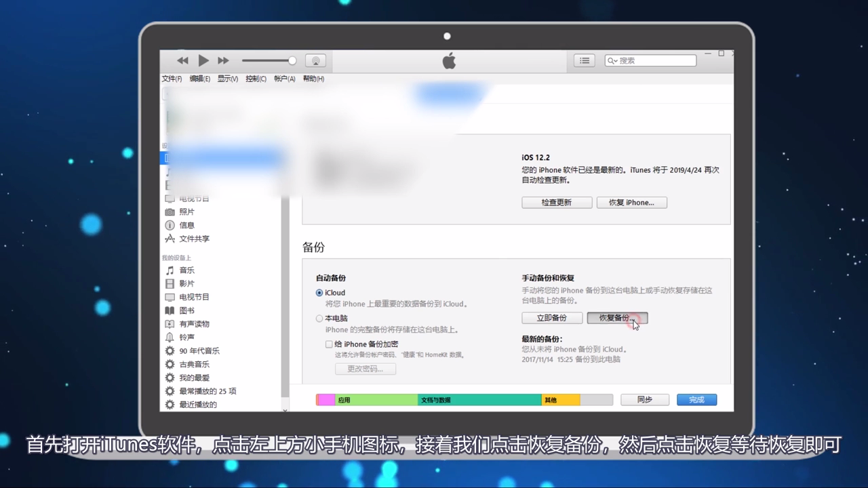Click the 立即备份 button
The height and width of the screenshot is (488, 868).
pyautogui.click(x=552, y=318)
